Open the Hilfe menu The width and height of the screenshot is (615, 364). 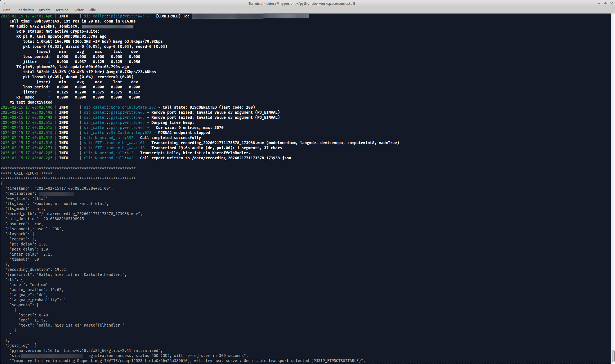(x=92, y=10)
